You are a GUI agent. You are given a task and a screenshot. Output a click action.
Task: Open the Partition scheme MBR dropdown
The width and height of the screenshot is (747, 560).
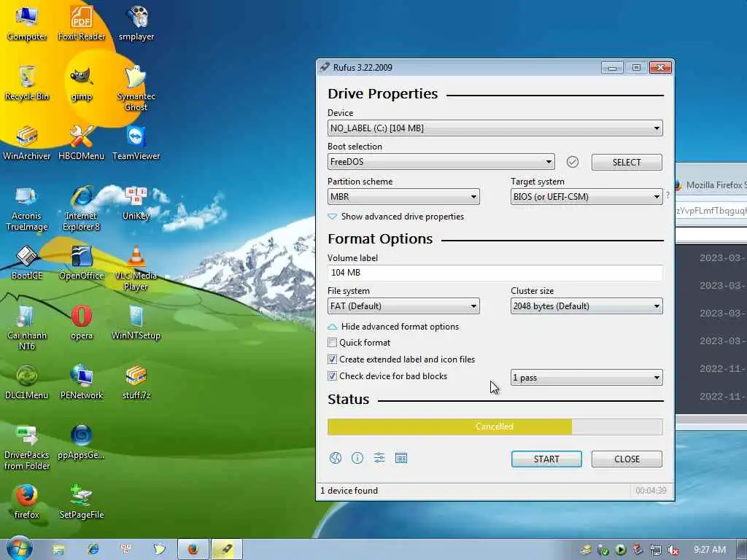403,197
